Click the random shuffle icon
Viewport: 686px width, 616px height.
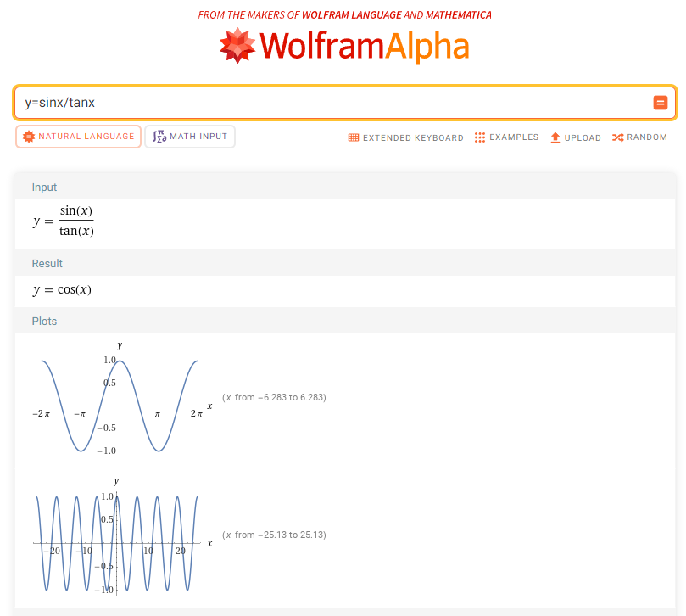tap(618, 137)
